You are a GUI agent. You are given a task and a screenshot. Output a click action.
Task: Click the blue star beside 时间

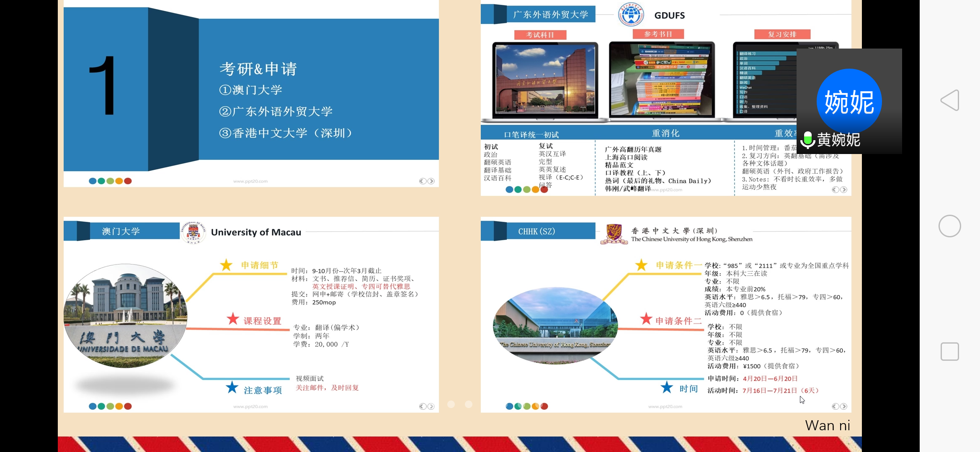click(667, 387)
